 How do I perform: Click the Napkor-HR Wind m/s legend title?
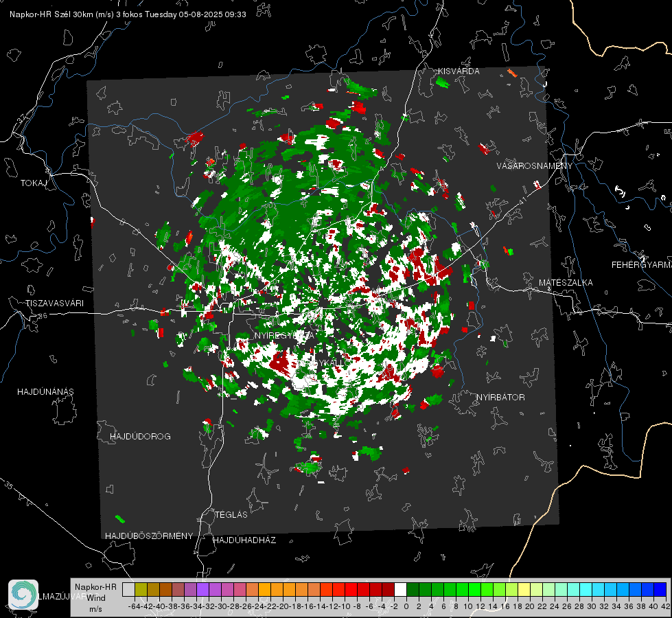click(95, 598)
